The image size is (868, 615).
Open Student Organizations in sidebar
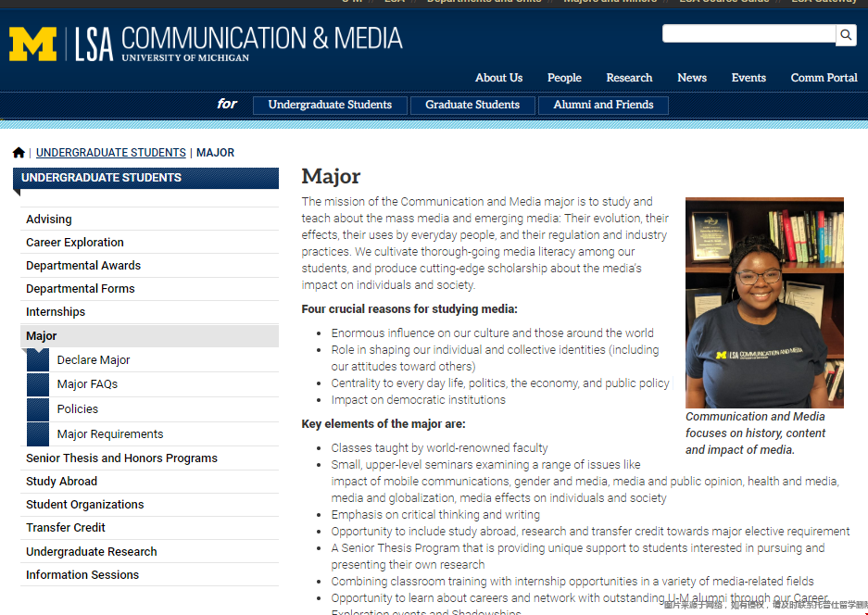tap(149, 505)
